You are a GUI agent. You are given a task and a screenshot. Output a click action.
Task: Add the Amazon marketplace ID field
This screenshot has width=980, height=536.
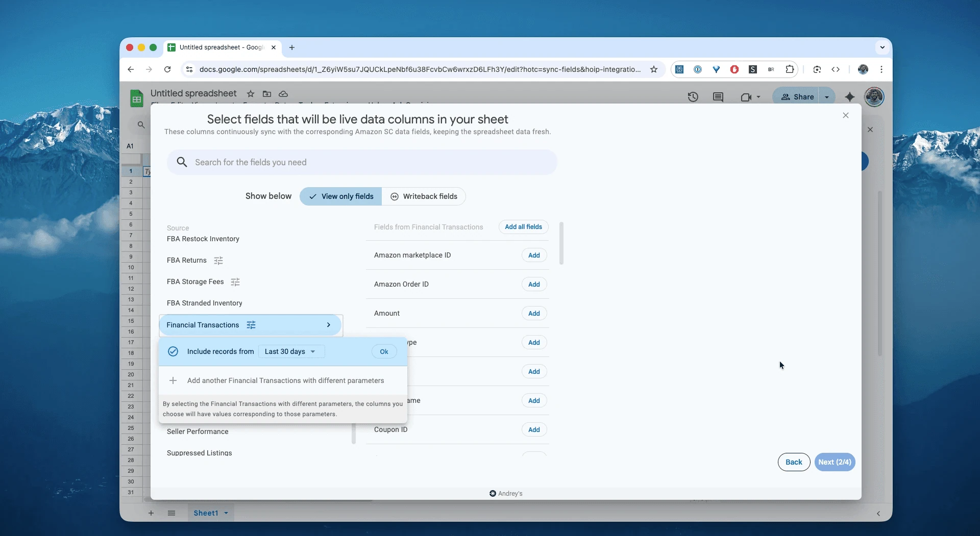click(x=534, y=255)
